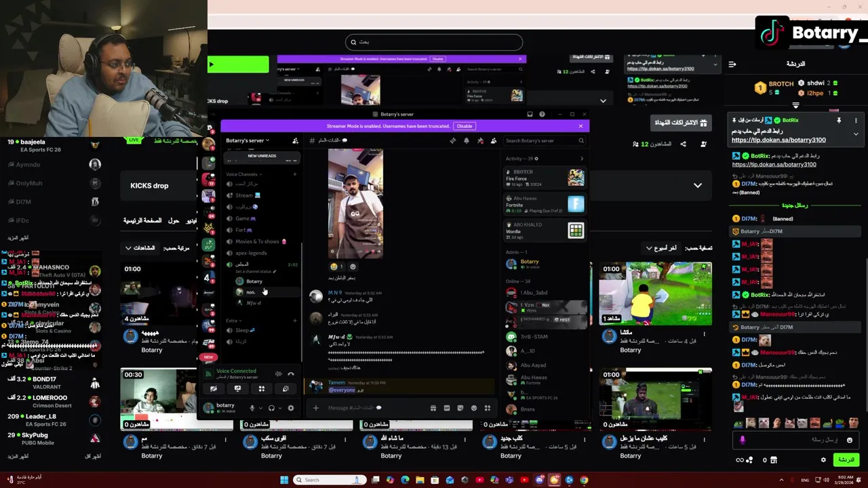Click the Search Botarry's server field
Image resolution: width=868 pixels, height=488 pixels.
(x=545, y=141)
